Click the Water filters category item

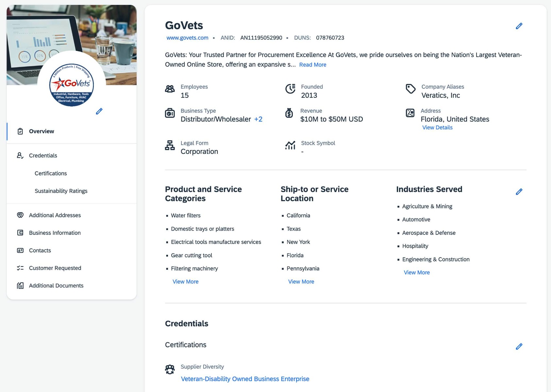pos(186,215)
